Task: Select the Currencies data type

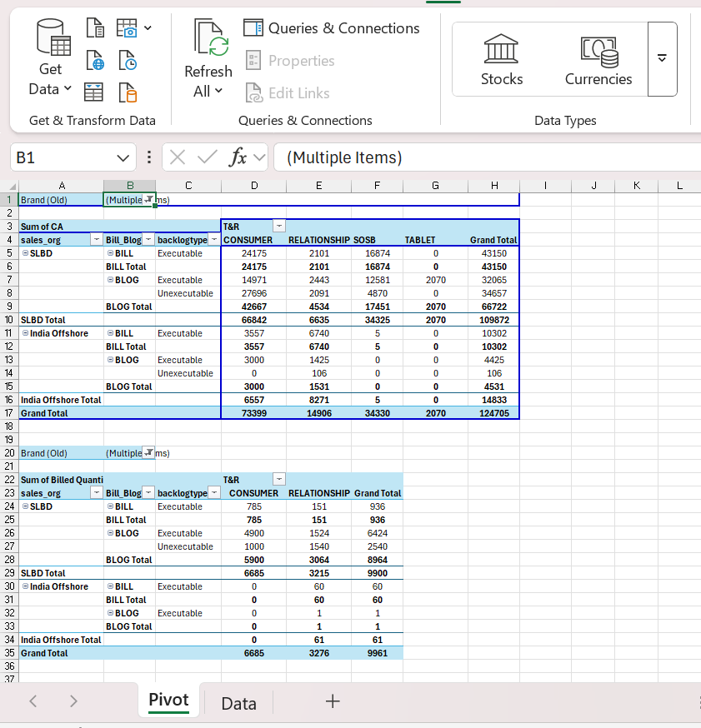Action: [598, 58]
